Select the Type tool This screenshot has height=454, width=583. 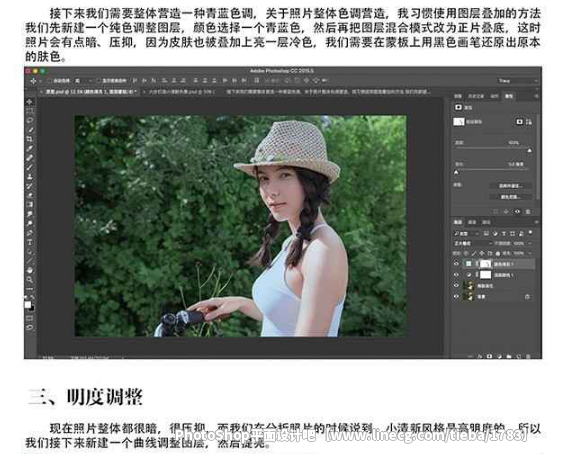tap(30, 242)
